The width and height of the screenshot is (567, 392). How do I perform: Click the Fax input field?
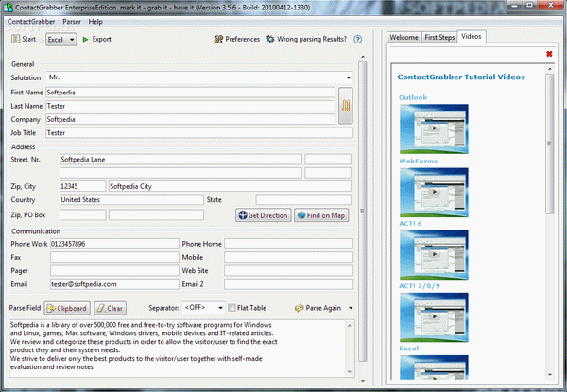click(114, 257)
